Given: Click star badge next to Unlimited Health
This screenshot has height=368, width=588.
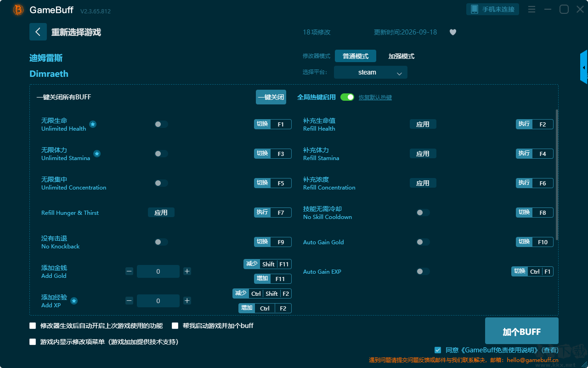Looking at the screenshot, I should point(93,124).
